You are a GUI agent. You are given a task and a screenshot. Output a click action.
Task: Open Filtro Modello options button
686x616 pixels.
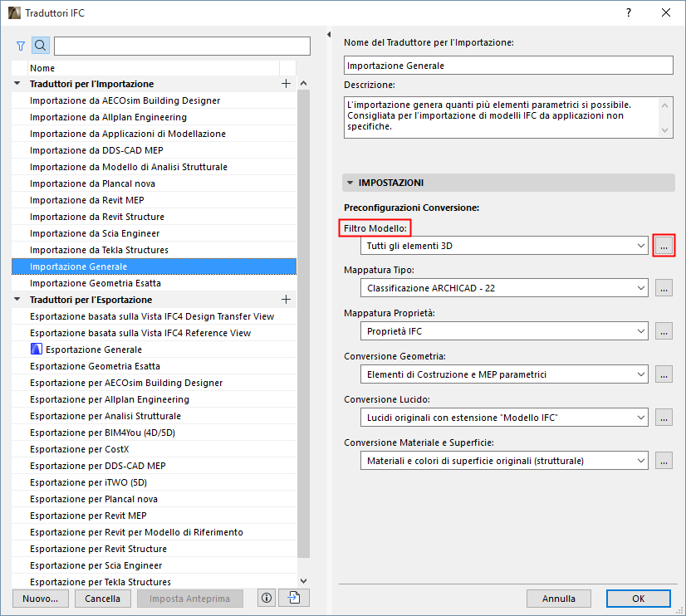664,246
